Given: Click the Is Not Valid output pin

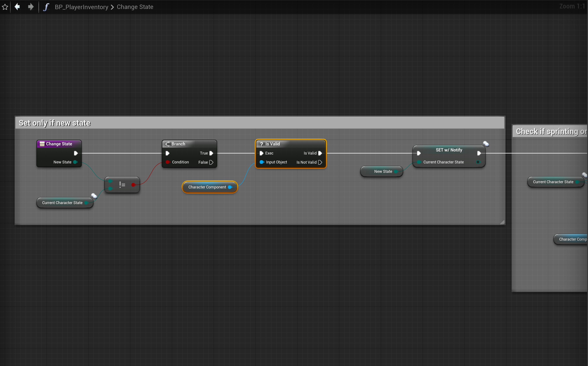Looking at the screenshot, I should click(x=320, y=162).
